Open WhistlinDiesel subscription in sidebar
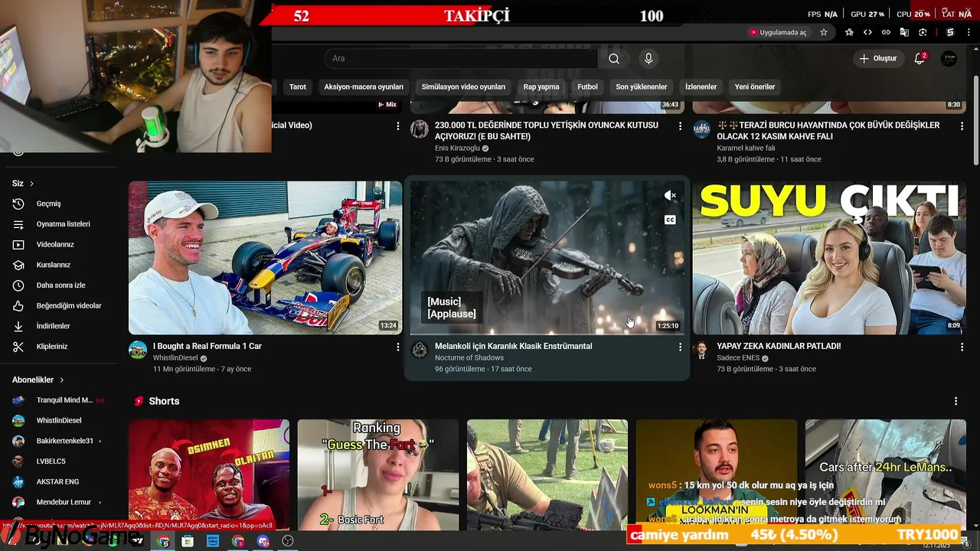 pos(58,420)
